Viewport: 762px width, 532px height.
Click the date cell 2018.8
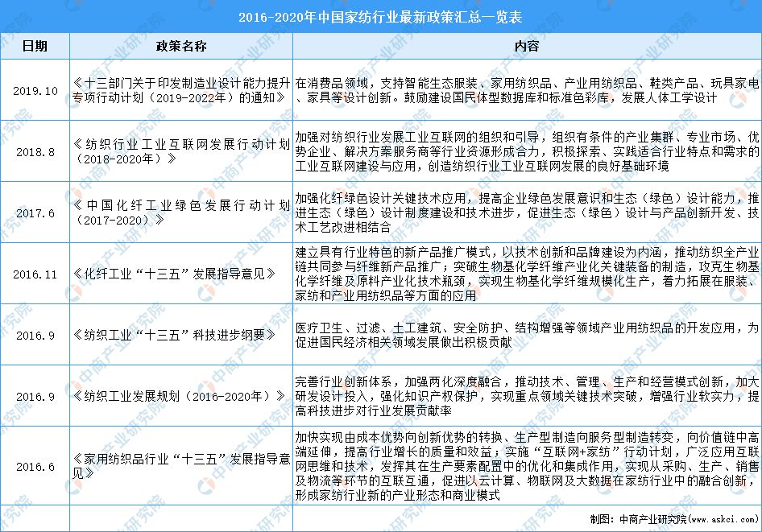point(35,152)
